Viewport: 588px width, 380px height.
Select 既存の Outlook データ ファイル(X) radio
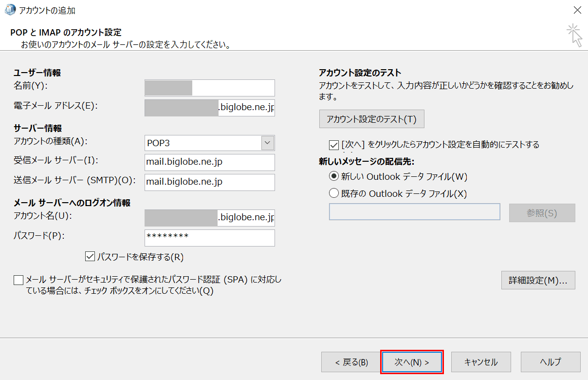pos(334,193)
